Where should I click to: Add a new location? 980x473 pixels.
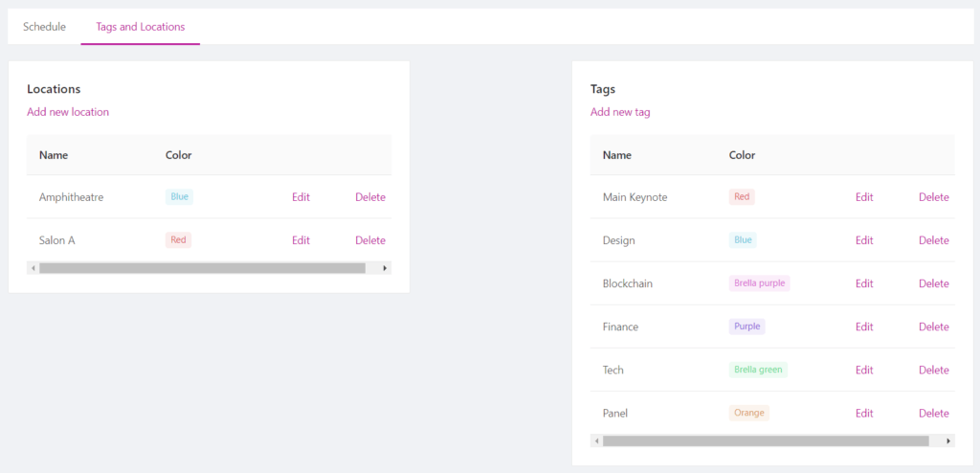point(68,112)
